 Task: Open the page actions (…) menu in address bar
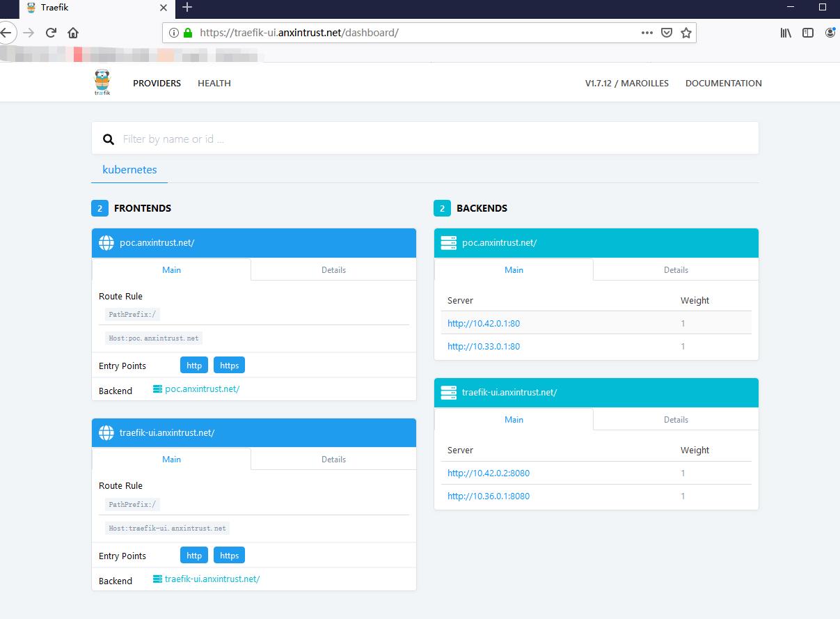tap(647, 32)
